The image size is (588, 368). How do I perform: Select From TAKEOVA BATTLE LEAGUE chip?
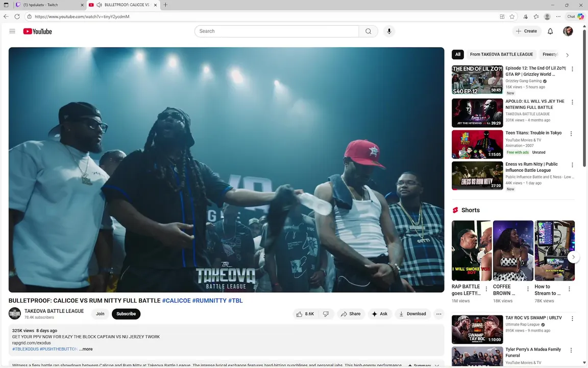point(501,55)
